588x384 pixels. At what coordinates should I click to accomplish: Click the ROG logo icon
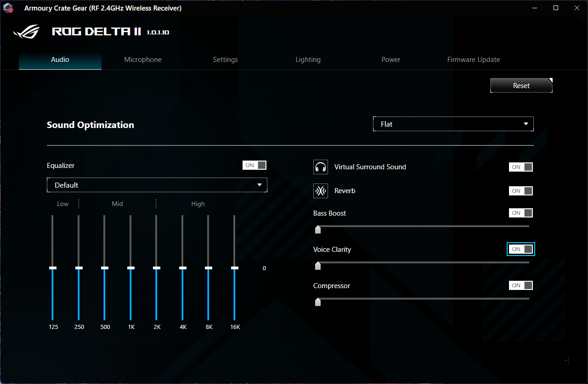point(27,32)
